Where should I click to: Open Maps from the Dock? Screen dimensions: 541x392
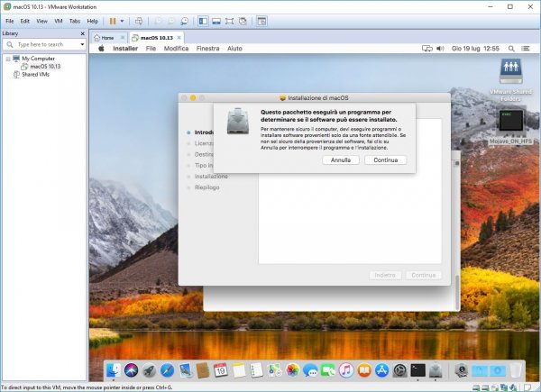tap(274, 370)
